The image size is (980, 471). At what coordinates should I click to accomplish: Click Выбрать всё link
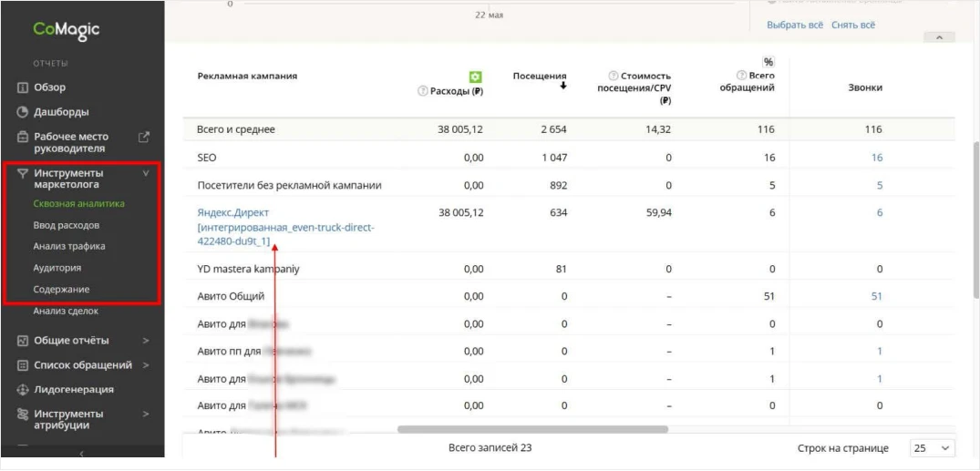(x=795, y=25)
